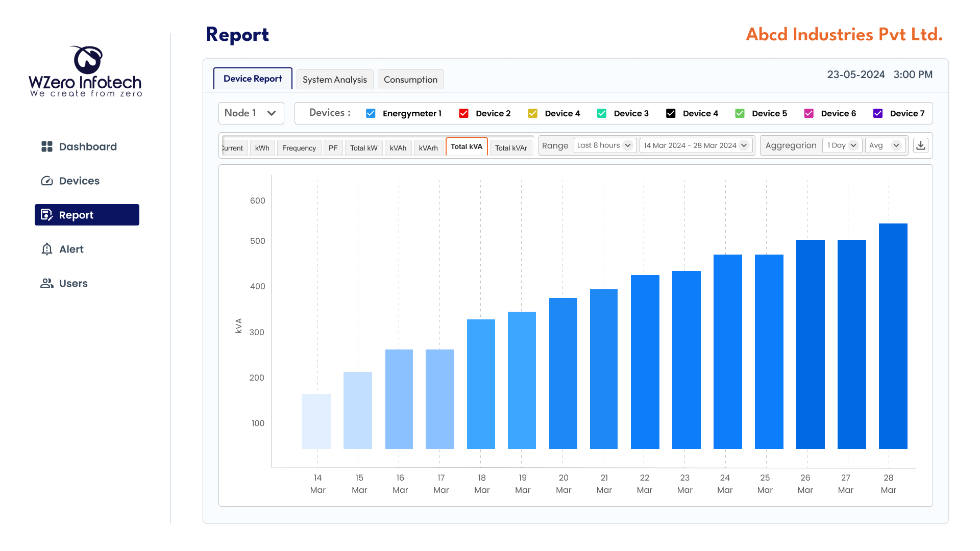
Task: Click the WZero Infotech logo
Action: (86, 71)
